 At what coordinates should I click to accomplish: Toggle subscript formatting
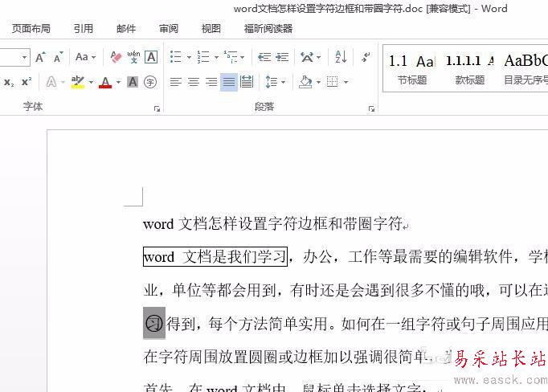tap(9, 83)
